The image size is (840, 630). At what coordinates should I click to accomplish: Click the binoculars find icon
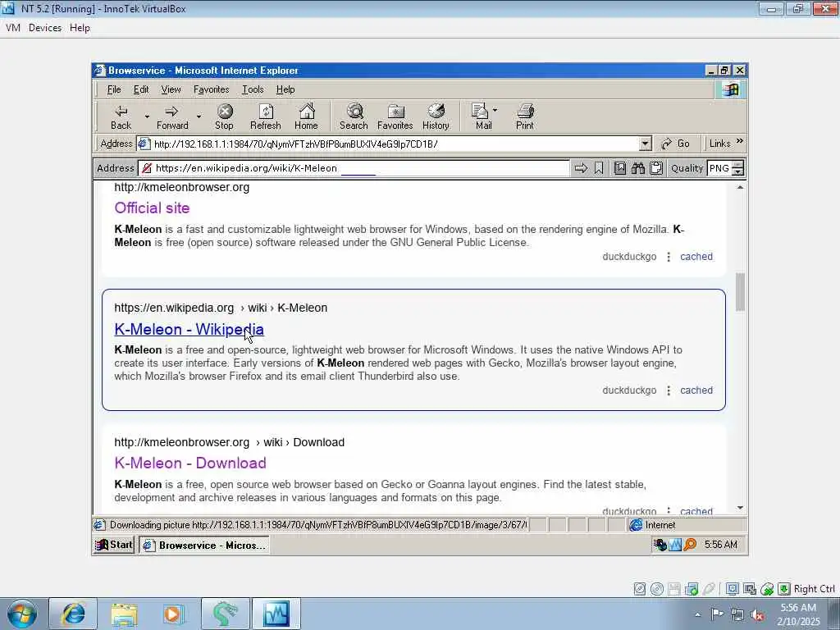638,168
